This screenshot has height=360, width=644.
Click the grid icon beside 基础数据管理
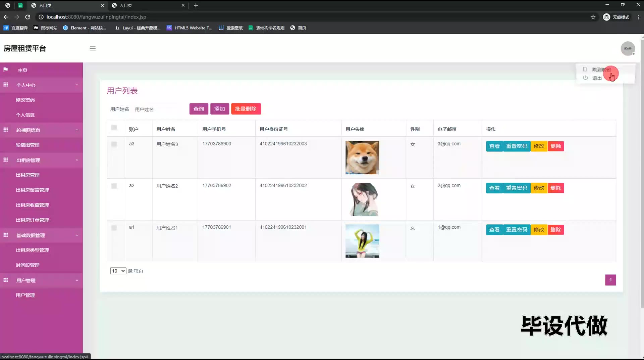pyautogui.click(x=6, y=235)
